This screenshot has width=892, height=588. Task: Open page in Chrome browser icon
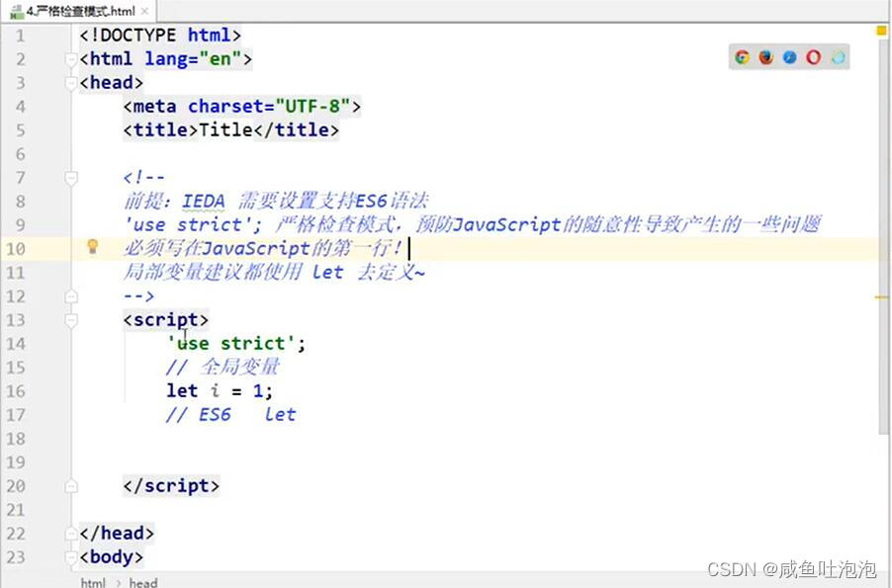742,57
